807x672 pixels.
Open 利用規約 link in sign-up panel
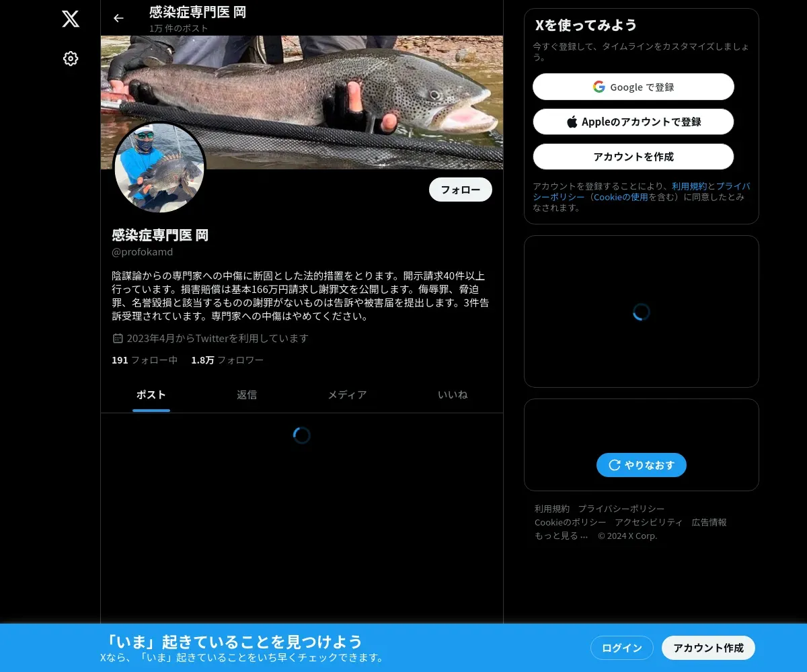tap(689, 186)
